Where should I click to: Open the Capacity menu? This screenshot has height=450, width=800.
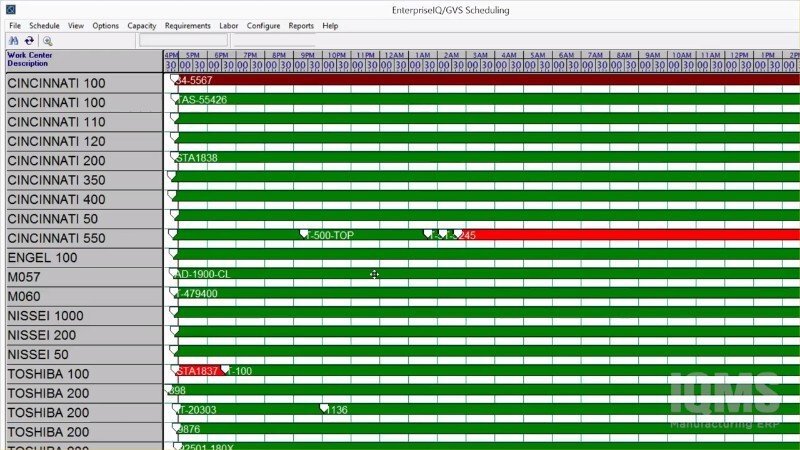142,25
